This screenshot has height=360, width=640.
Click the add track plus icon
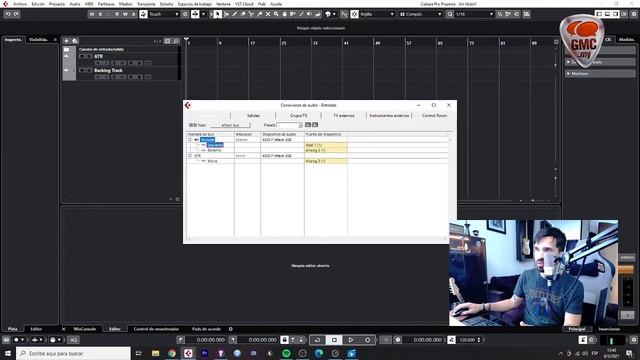(66, 41)
